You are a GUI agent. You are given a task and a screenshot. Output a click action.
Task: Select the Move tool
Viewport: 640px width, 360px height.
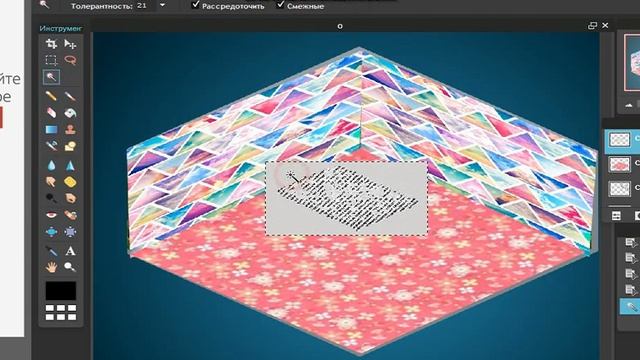(70, 44)
